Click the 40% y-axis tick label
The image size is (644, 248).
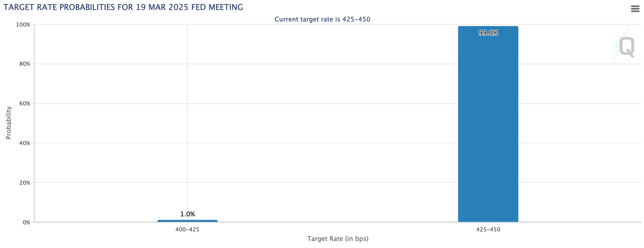25,143
